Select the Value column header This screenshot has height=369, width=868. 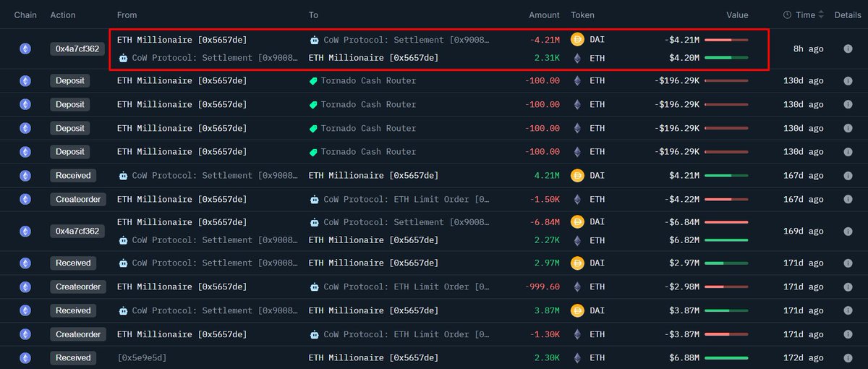tap(737, 15)
